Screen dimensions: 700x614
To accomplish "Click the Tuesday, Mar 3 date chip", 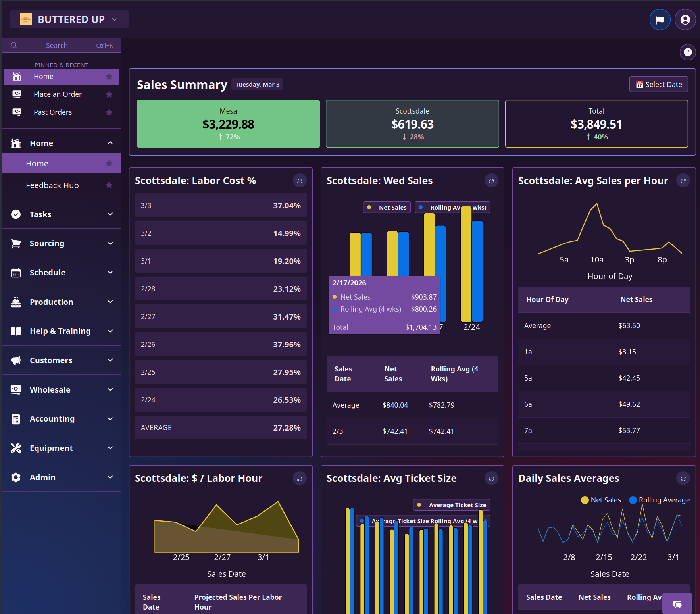I will tap(257, 84).
